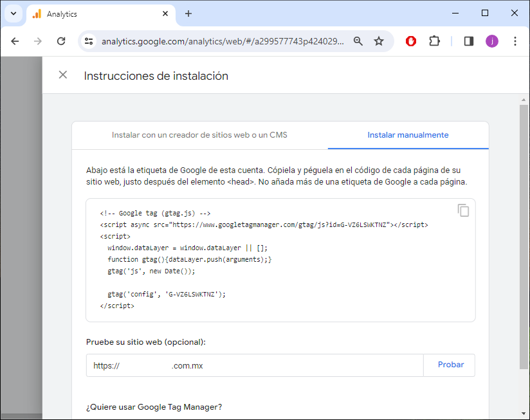The height and width of the screenshot is (420, 530).
Task: Open a new browser tab
Action: tap(188, 14)
